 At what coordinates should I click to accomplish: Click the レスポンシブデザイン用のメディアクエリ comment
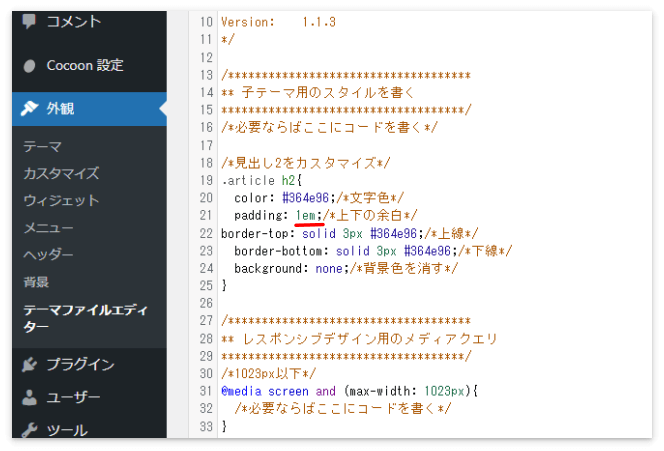pyautogui.click(x=359, y=339)
